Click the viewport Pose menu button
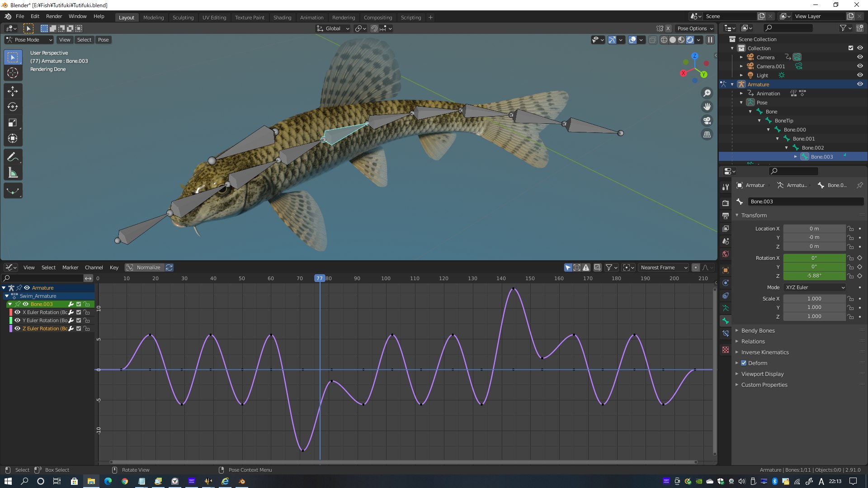 pyautogui.click(x=104, y=40)
